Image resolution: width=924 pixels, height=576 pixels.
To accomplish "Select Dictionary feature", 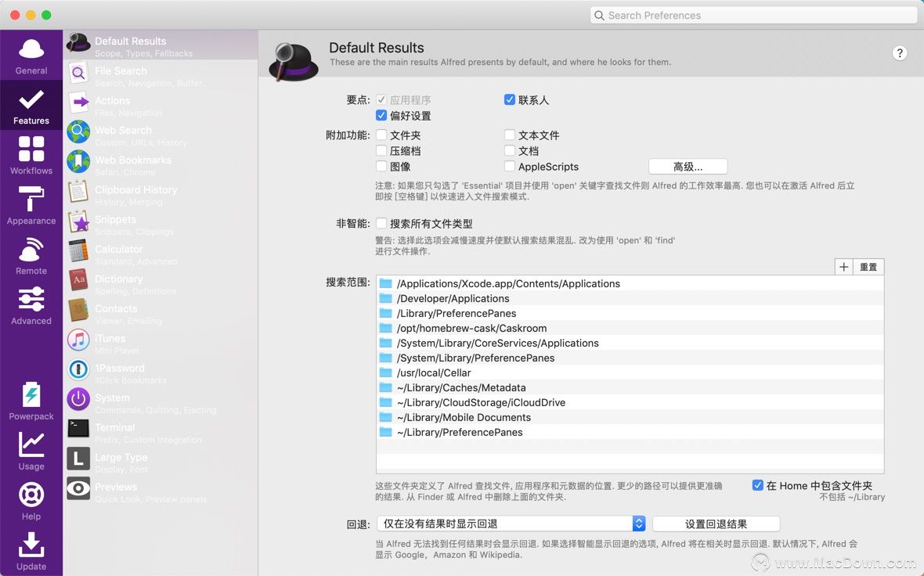I will (x=161, y=283).
